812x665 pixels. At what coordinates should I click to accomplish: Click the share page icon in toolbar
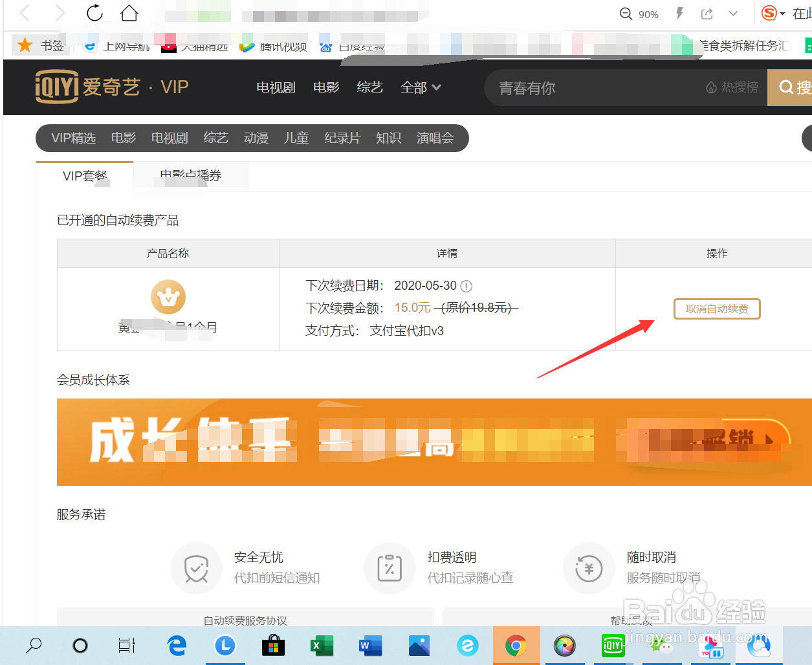point(707,14)
